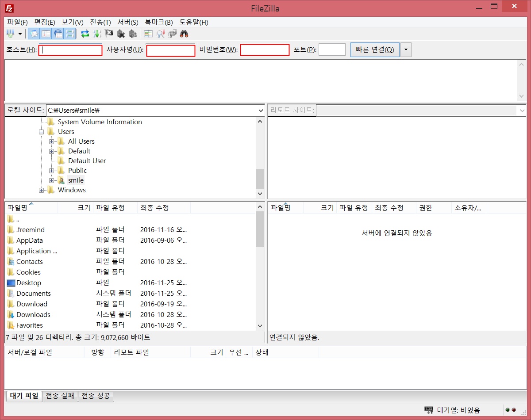Sort local files by 파일 유형 column

115,207
